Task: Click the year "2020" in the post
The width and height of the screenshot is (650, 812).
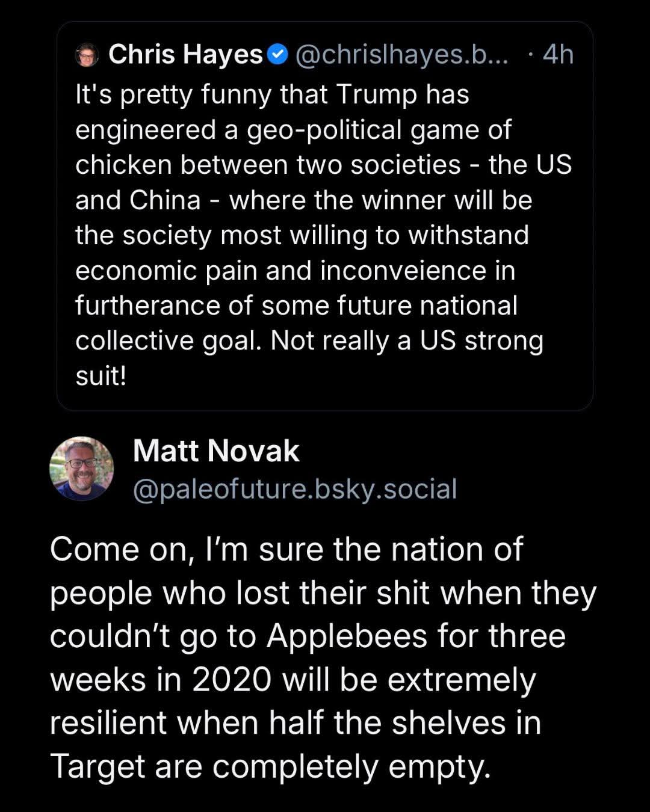Action: [232, 680]
